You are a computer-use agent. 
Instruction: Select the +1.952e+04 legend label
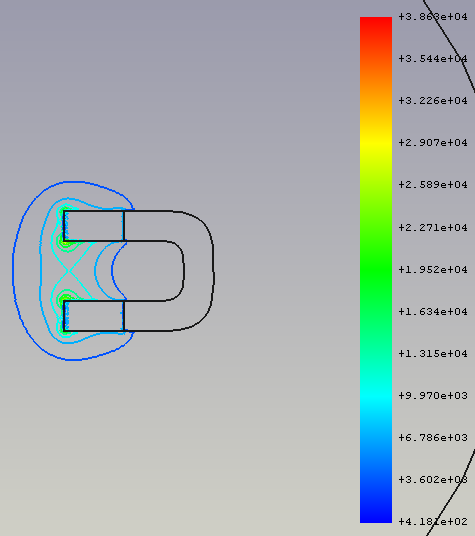(433, 270)
